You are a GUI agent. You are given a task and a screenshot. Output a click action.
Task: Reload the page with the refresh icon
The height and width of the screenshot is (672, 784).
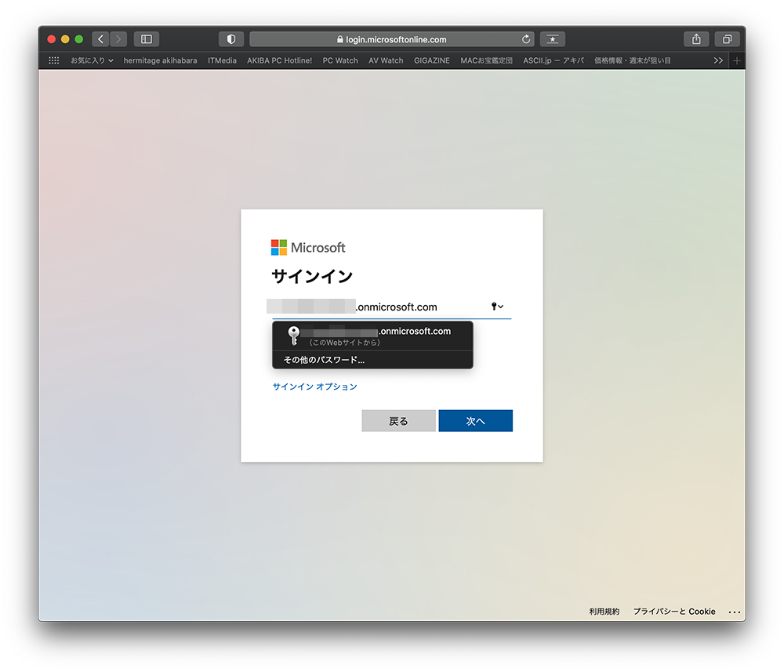526,39
